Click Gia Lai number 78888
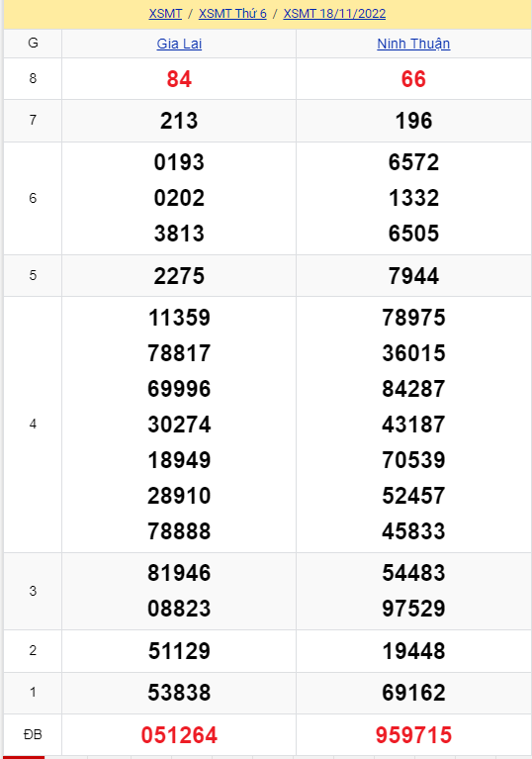The width and height of the screenshot is (532, 759). tap(179, 531)
